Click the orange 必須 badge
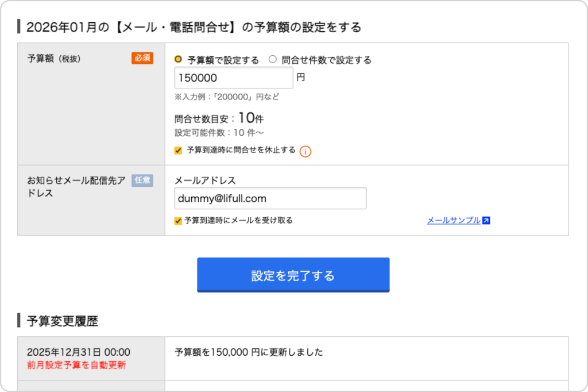588x392 pixels. [x=142, y=58]
